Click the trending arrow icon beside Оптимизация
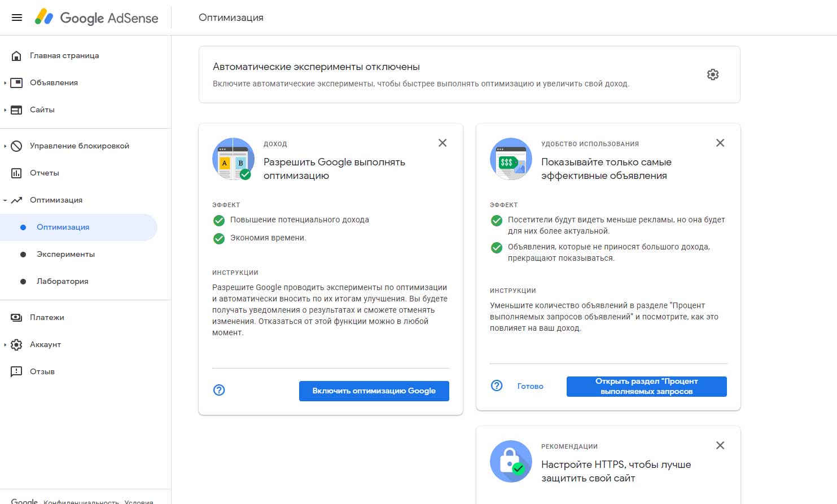Viewport: 837px width, 504px height. tap(16, 200)
